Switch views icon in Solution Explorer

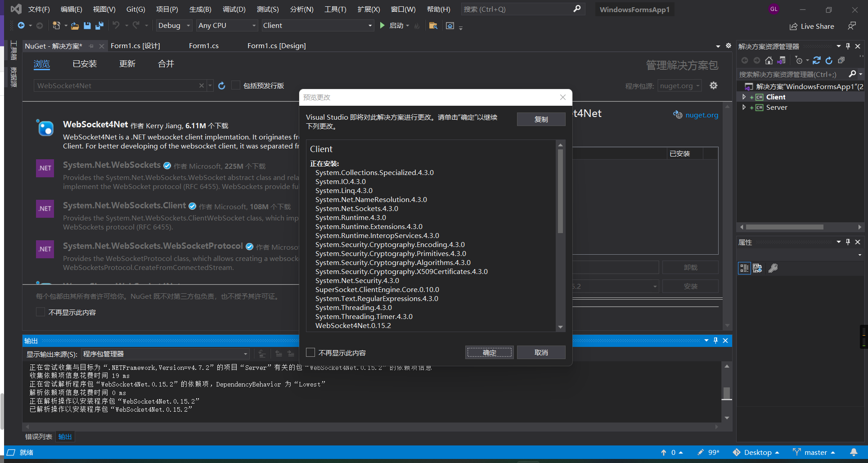tap(782, 60)
